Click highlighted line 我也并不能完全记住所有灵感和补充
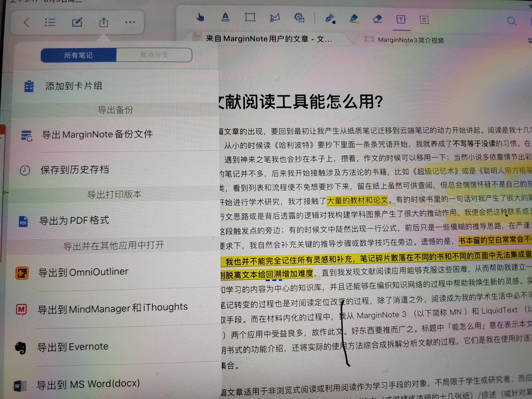The height and width of the screenshot is (399, 532). (288, 260)
